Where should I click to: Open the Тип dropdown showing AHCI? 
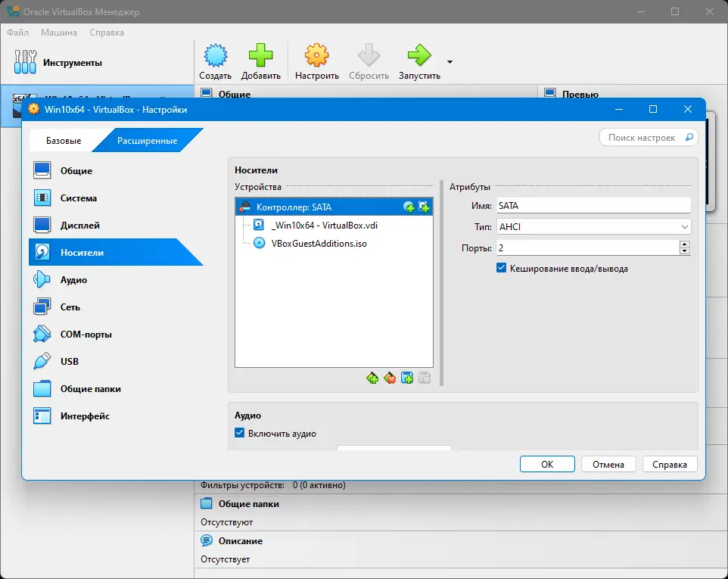tap(594, 226)
